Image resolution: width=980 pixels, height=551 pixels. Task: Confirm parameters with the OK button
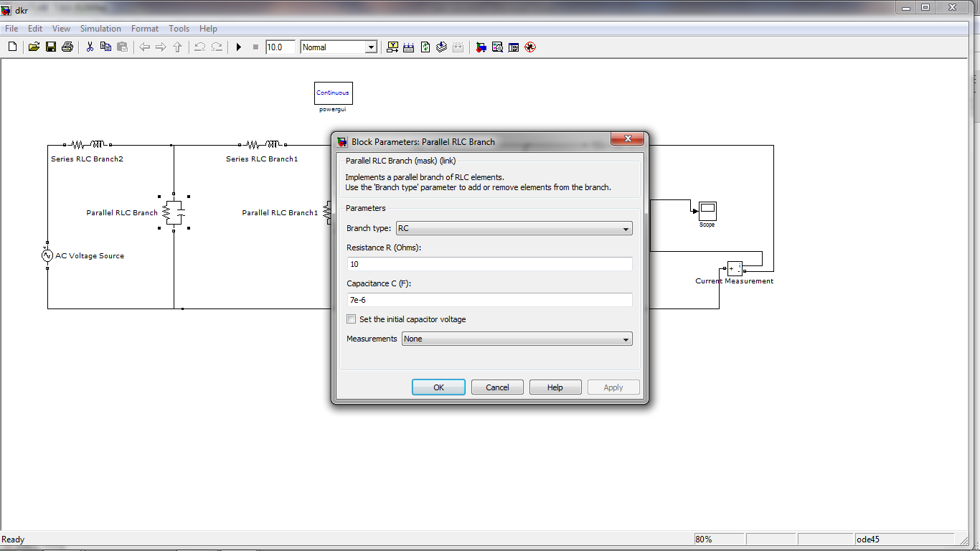pos(438,387)
